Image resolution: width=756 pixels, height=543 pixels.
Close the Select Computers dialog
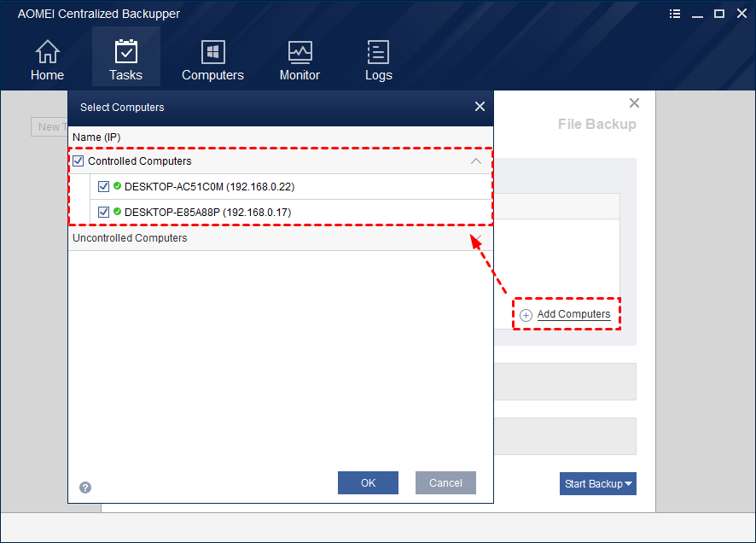coord(480,107)
